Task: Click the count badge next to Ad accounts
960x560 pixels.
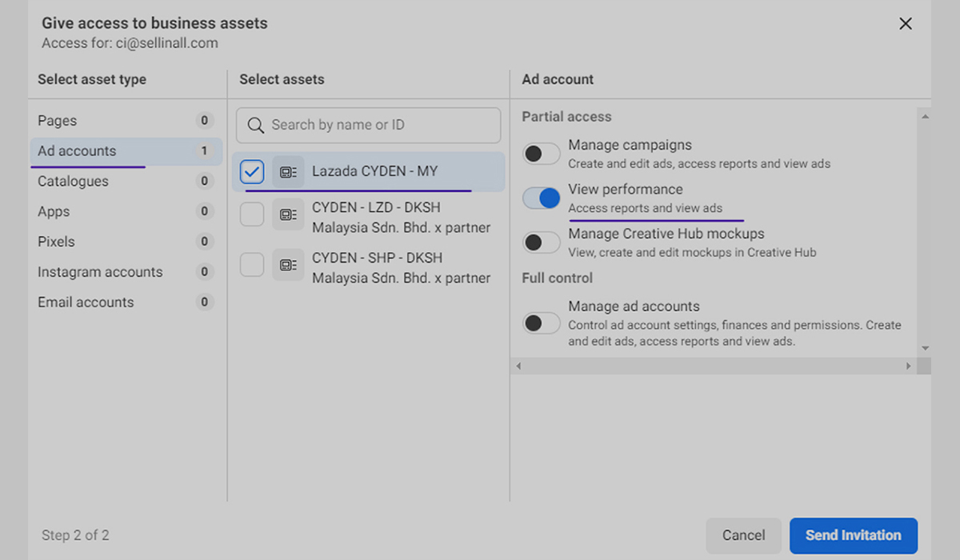Action: point(204,151)
